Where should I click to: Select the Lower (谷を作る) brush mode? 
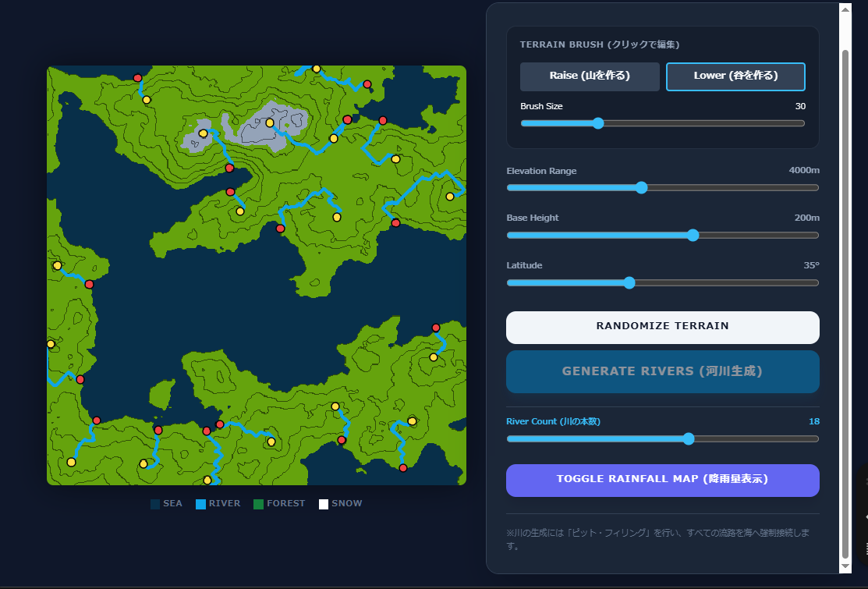coord(735,76)
